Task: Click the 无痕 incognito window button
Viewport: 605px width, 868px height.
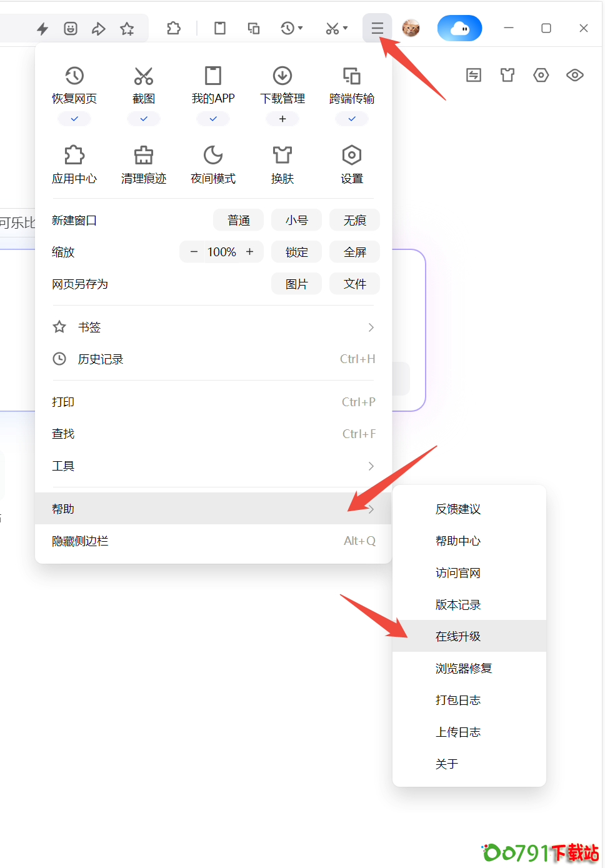Action: coord(354,220)
